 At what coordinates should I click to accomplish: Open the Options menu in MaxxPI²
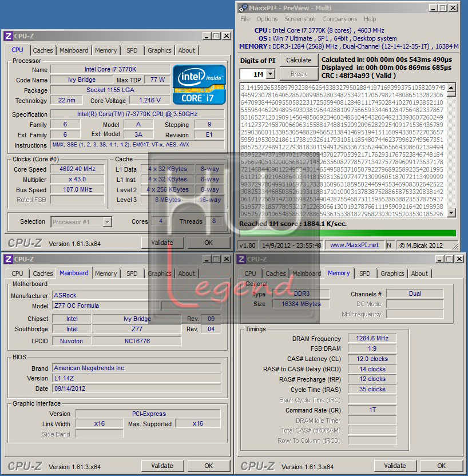267,19
